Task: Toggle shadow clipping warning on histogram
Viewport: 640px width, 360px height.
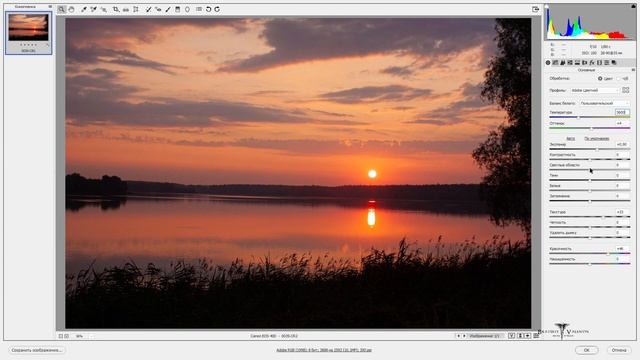Action: pyautogui.click(x=547, y=6)
